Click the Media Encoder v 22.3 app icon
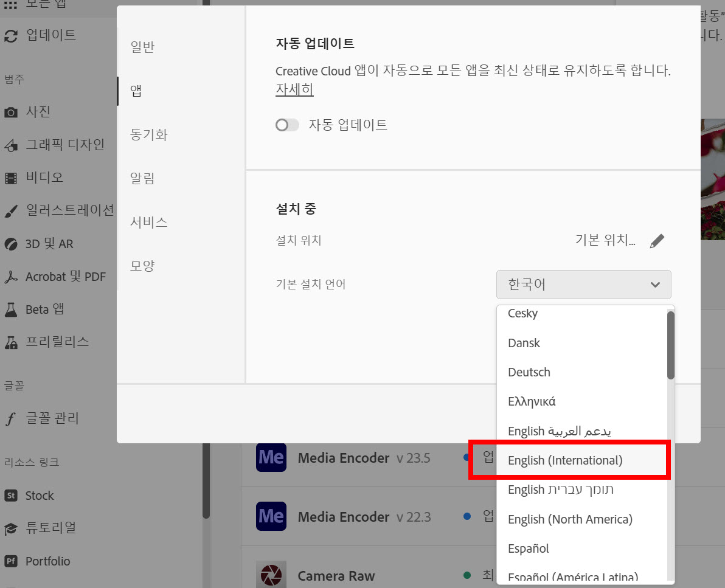The height and width of the screenshot is (588, 725). click(x=271, y=516)
